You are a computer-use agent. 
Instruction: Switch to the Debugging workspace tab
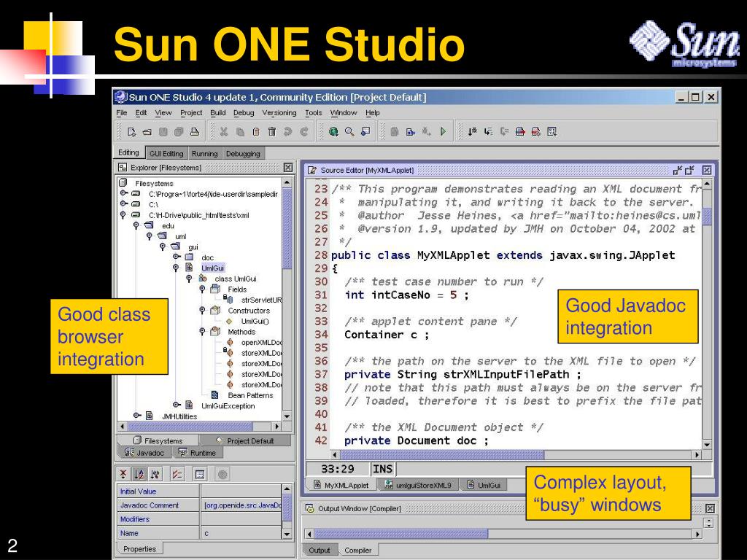click(243, 153)
